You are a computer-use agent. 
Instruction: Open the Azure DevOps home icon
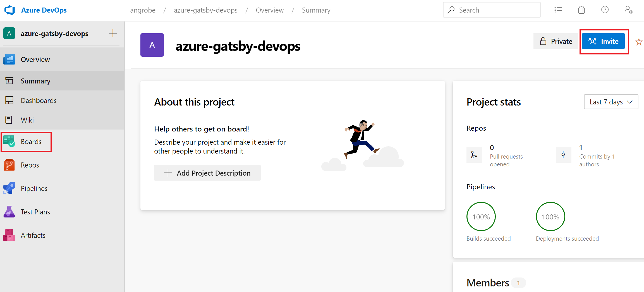pyautogui.click(x=9, y=10)
